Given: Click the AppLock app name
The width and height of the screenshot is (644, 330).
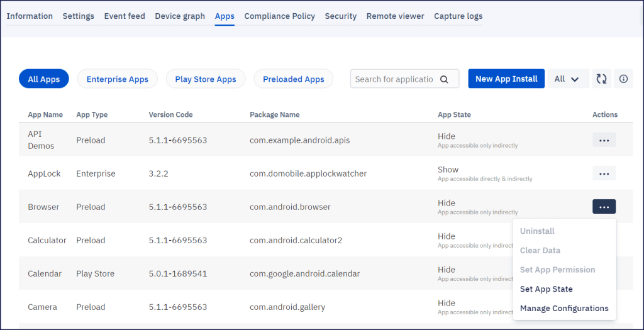Looking at the screenshot, I should tap(45, 173).
